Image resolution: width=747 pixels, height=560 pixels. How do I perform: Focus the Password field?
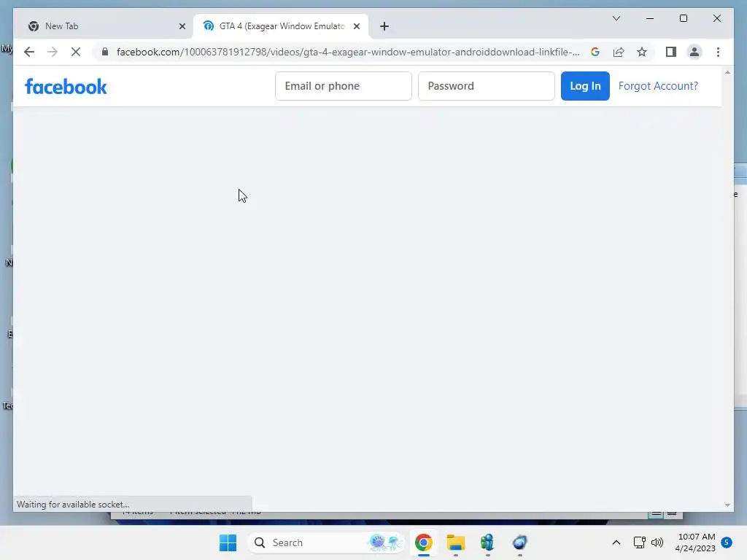[486, 86]
